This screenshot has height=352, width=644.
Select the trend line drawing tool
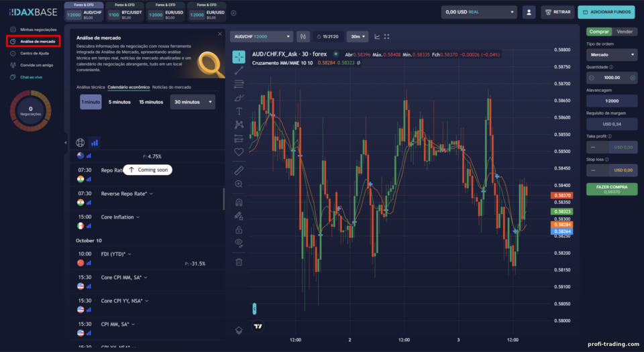point(239,70)
